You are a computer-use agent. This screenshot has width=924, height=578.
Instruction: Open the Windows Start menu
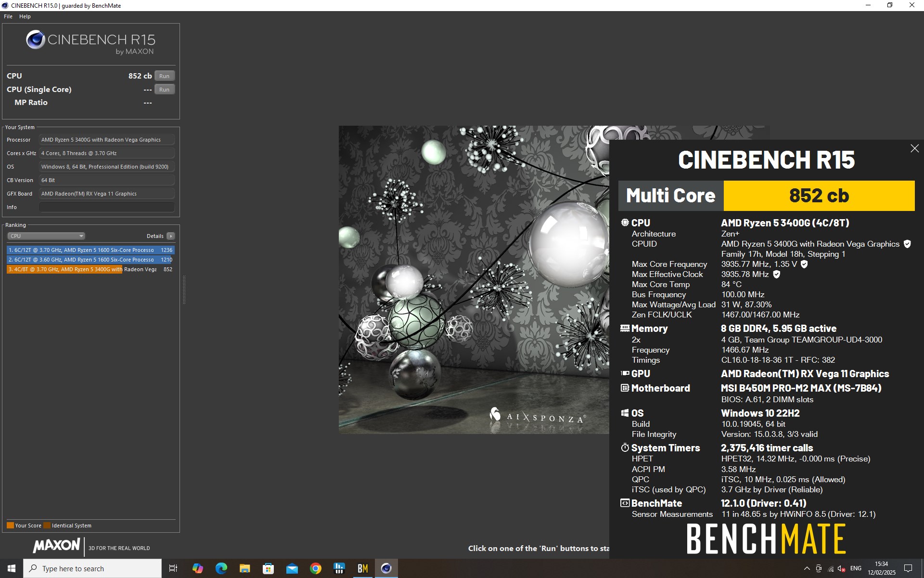click(x=12, y=568)
